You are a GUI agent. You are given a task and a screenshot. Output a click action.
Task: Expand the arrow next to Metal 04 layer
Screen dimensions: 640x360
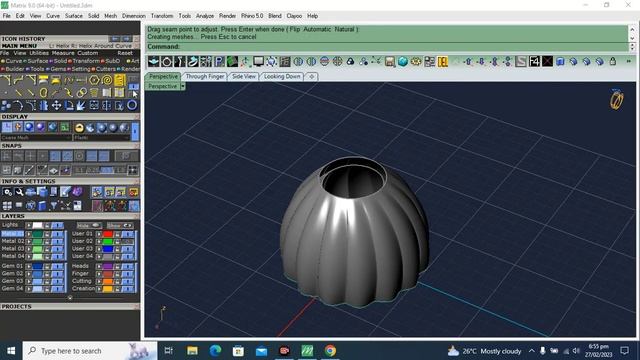pyautogui.click(x=29, y=257)
